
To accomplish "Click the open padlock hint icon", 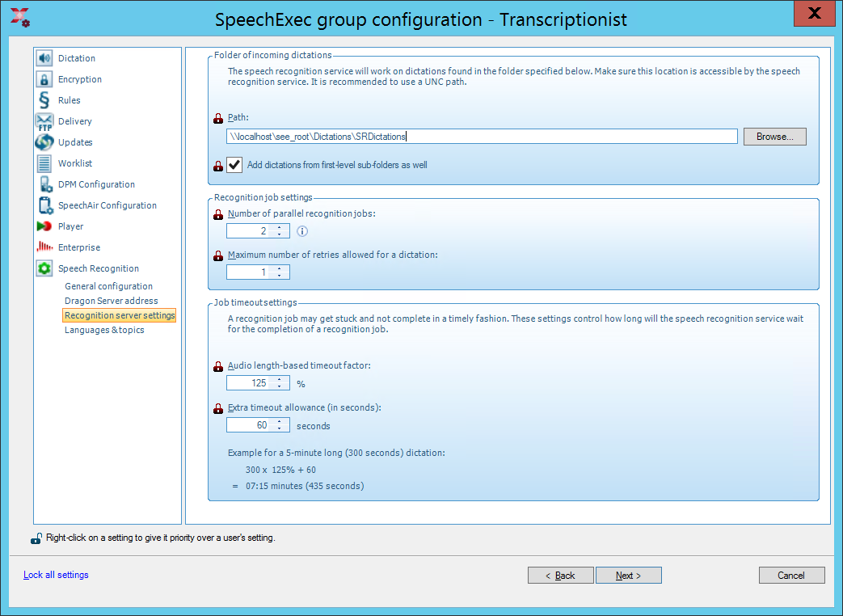I will click(x=36, y=538).
